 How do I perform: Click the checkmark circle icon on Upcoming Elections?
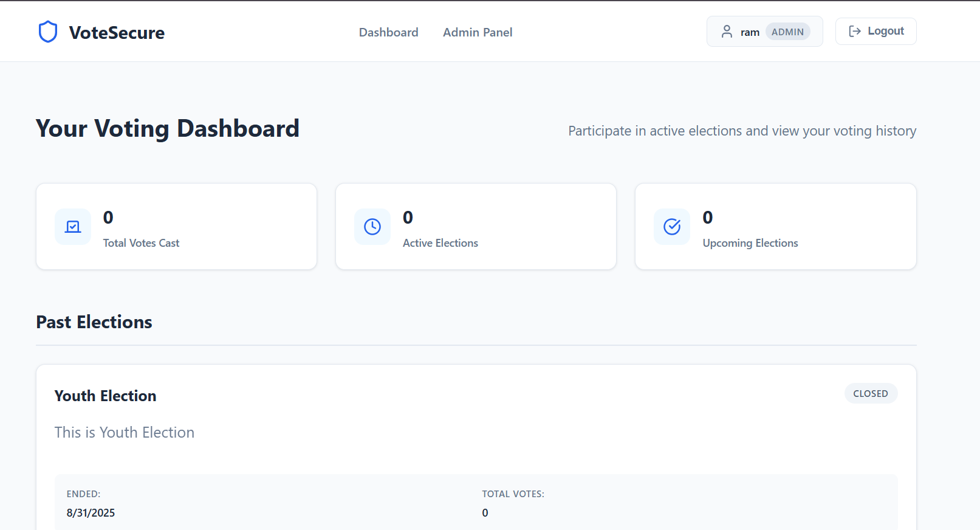[x=671, y=227]
